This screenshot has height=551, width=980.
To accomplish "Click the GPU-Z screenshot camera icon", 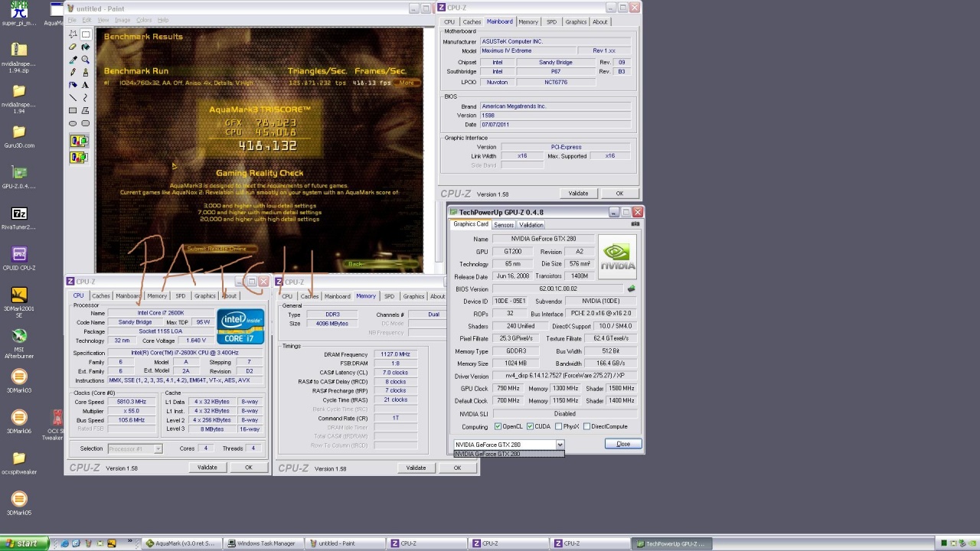I will 635,224.
